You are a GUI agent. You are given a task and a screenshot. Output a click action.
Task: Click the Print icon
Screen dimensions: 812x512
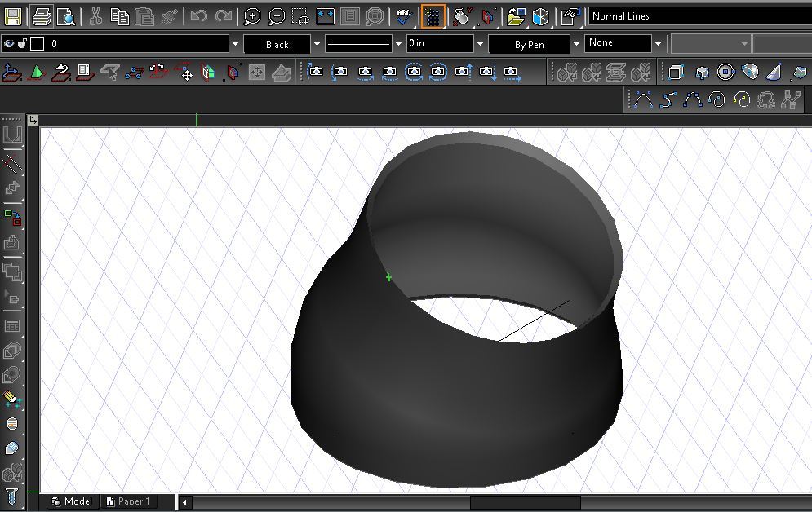tap(42, 16)
